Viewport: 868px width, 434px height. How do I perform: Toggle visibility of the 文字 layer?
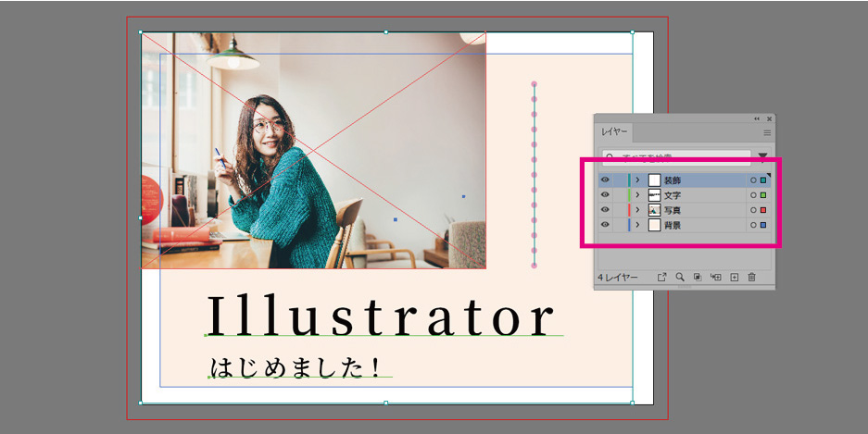click(605, 195)
